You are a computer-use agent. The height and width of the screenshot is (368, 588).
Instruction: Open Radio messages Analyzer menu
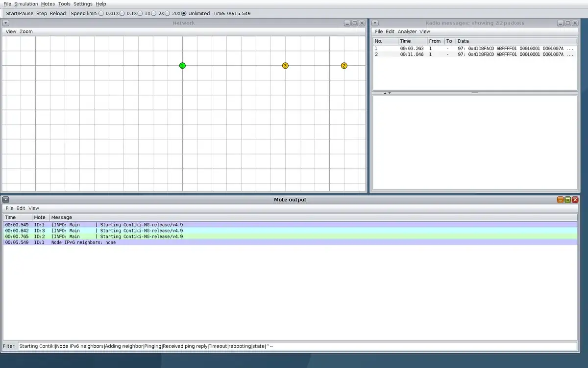coord(407,31)
